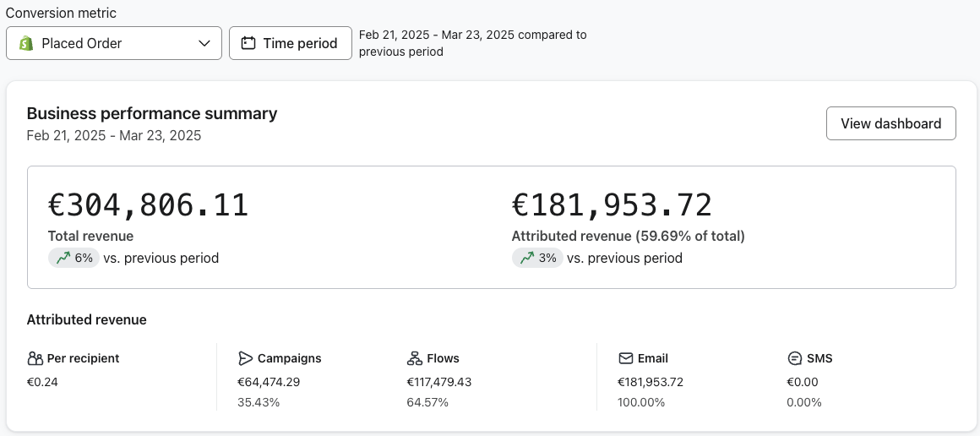Select the €304,806.11 total revenue figure
The width and height of the screenshot is (980, 436).
pos(149,205)
